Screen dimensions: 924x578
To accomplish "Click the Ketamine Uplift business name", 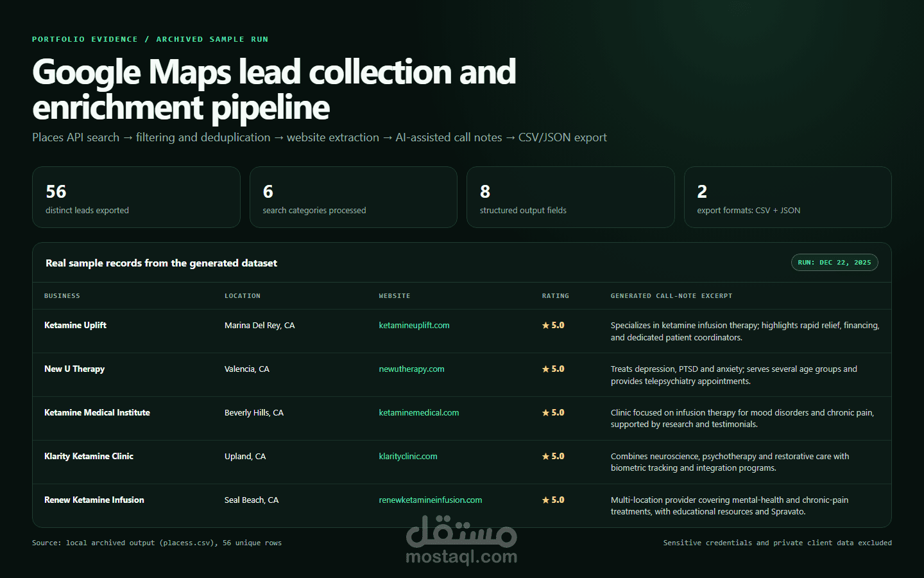I will coord(75,326).
